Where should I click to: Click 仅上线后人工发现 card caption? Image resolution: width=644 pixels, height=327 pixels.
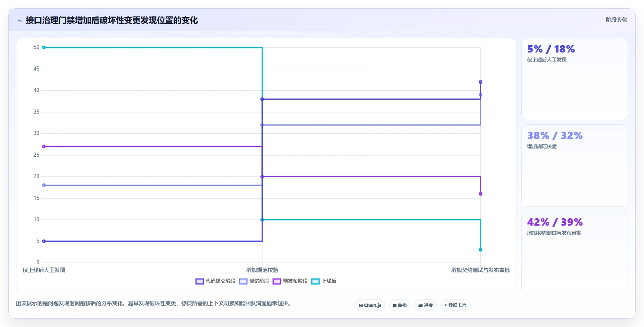[x=547, y=60]
